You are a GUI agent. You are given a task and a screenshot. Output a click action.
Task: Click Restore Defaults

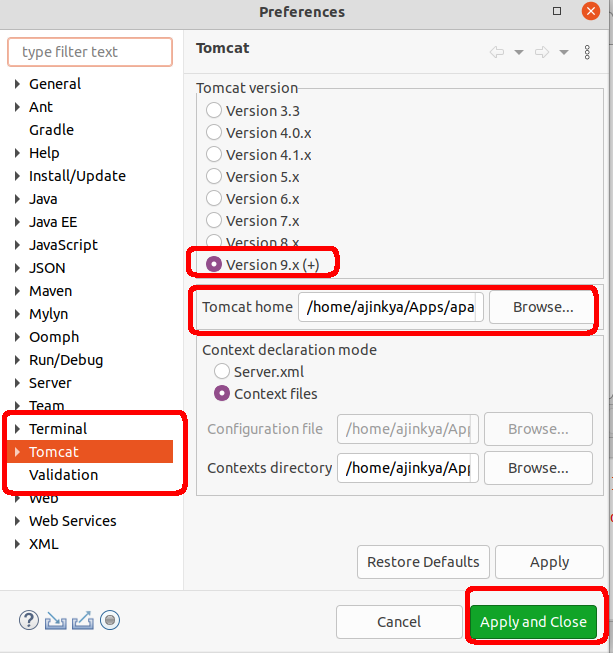tap(423, 562)
